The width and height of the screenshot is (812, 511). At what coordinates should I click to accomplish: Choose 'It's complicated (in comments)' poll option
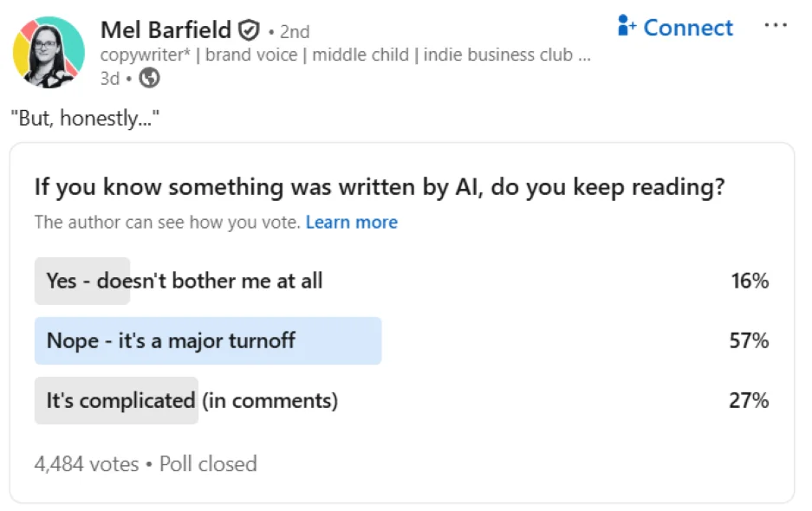pyautogui.click(x=191, y=400)
